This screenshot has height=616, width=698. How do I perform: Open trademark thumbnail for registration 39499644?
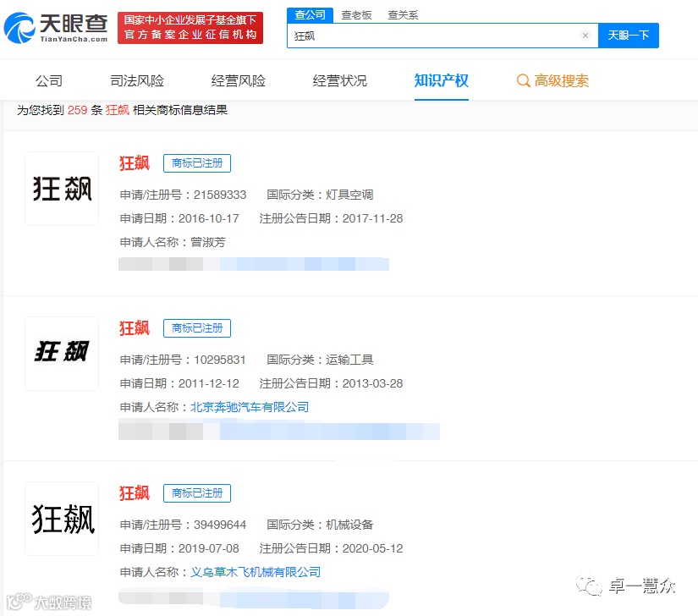point(62,519)
